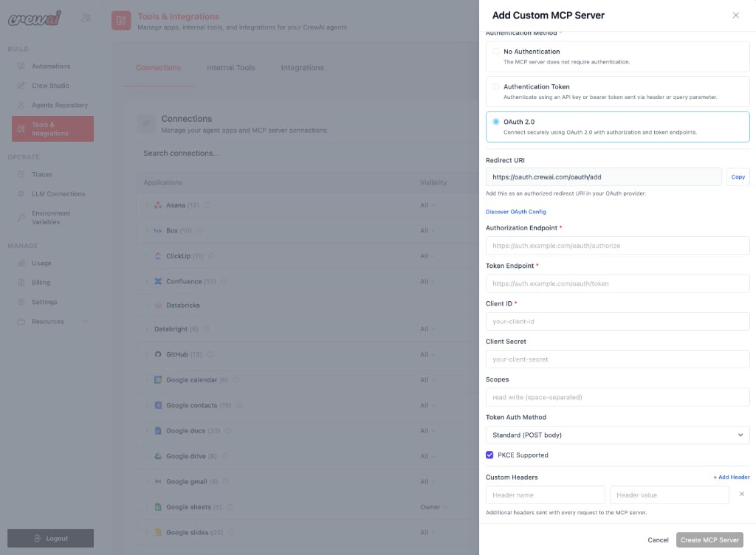The height and width of the screenshot is (555, 756).
Task: Choose the Authentication Token option
Action: pyautogui.click(x=495, y=86)
